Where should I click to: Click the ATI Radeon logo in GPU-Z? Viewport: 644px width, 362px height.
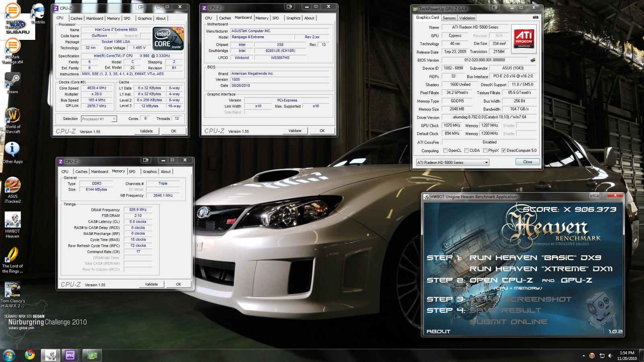click(524, 39)
